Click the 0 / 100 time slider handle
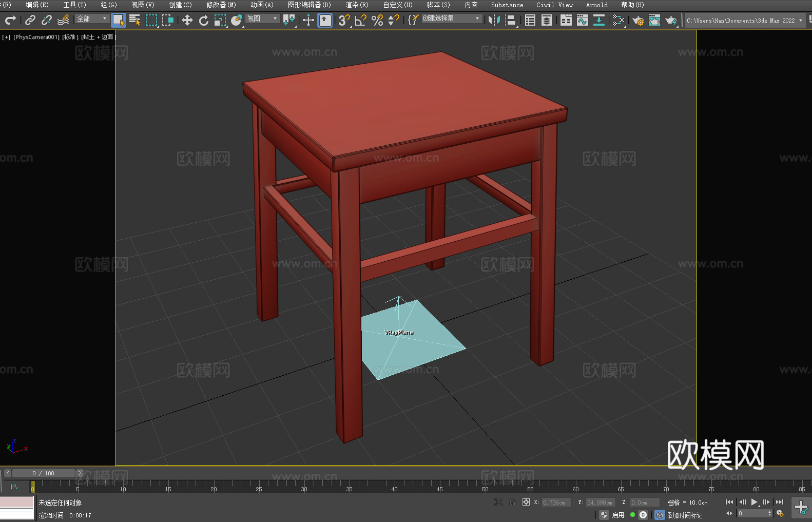 (44, 473)
